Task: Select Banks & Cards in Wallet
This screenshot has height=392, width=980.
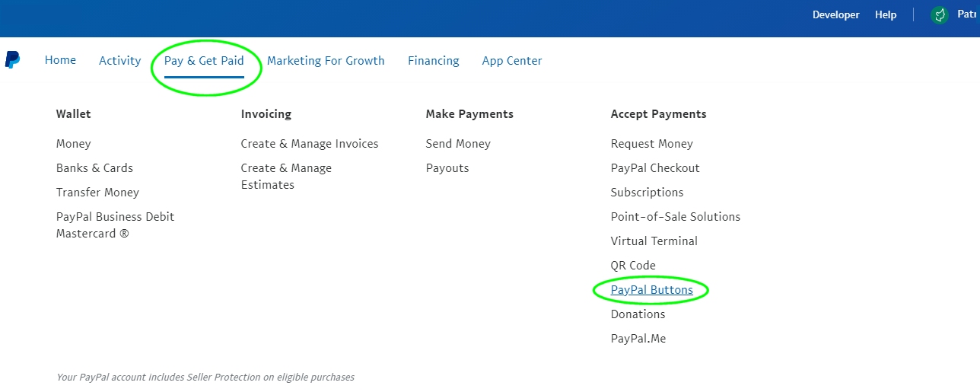Action: pyautogui.click(x=94, y=167)
